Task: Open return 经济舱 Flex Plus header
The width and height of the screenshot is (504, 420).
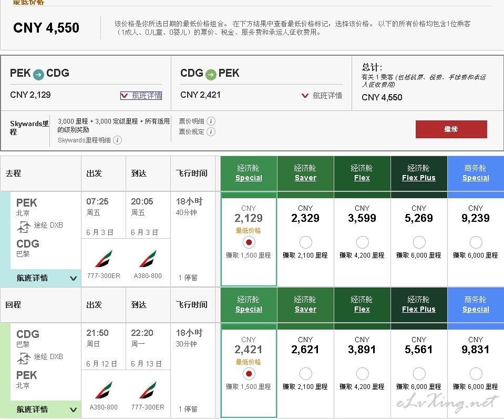Action: coord(419,304)
